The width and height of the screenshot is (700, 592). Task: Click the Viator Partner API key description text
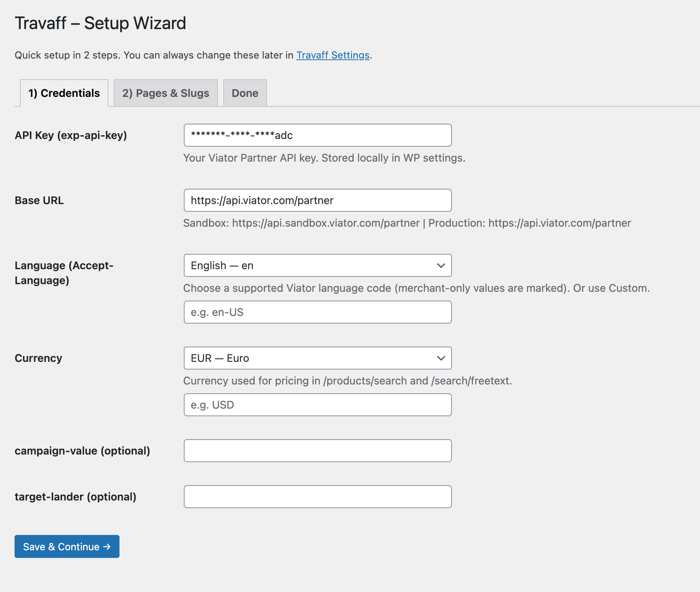324,158
